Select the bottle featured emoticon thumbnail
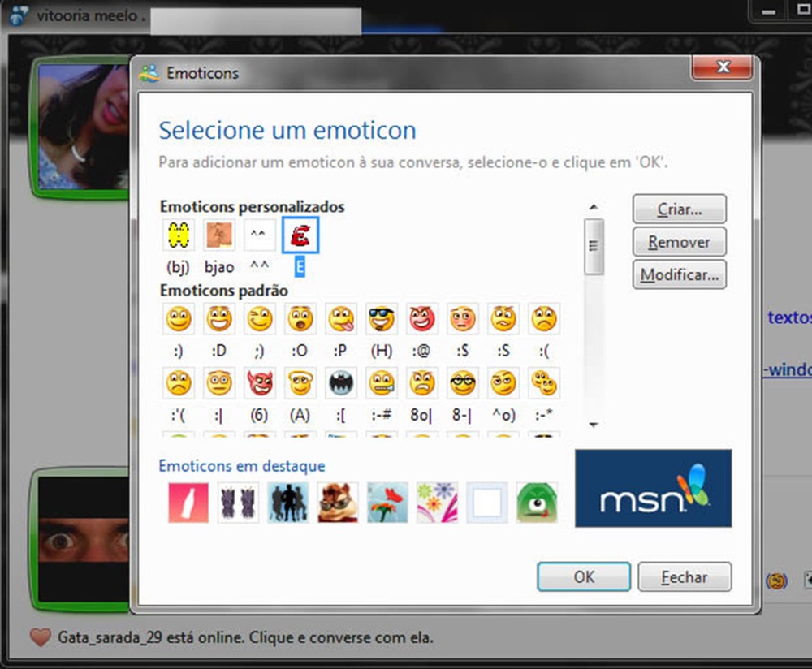This screenshot has width=812, height=669. [x=188, y=503]
